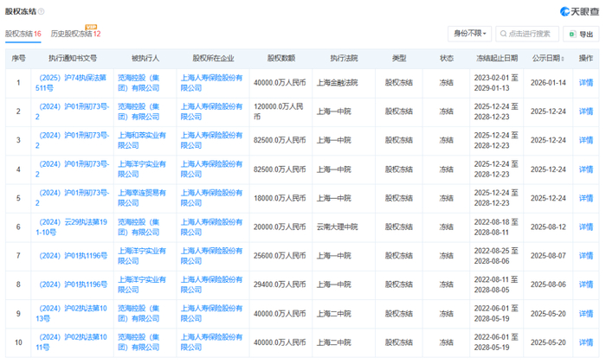Open 览海控股 link in row 6
Image resolution: width=606 pixels, height=364 pixels.
point(139,227)
